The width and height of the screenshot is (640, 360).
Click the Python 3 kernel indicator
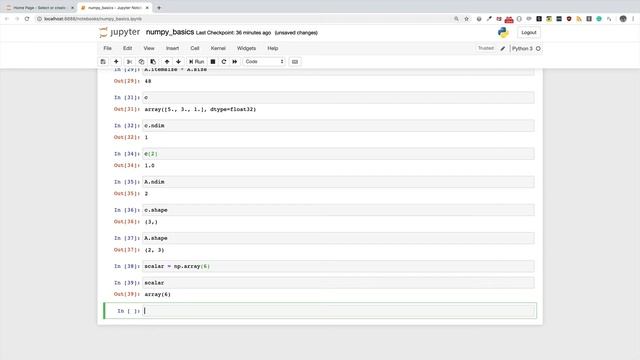(522, 49)
